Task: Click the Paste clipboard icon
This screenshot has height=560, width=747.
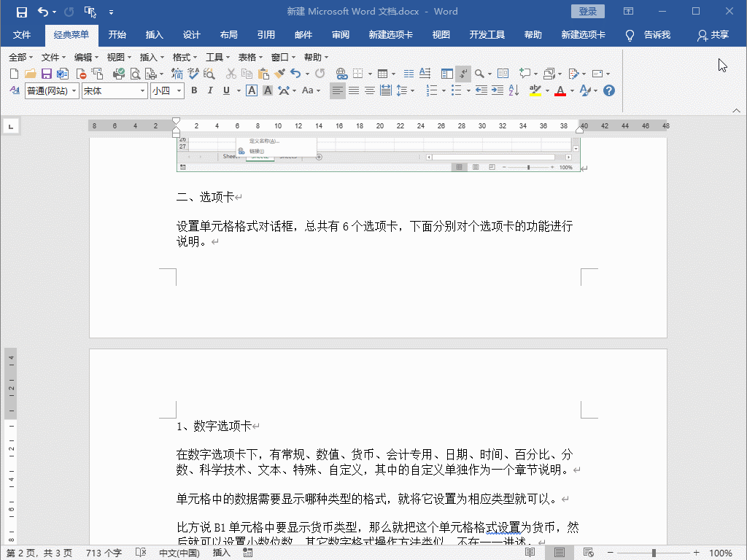Action: [x=263, y=74]
